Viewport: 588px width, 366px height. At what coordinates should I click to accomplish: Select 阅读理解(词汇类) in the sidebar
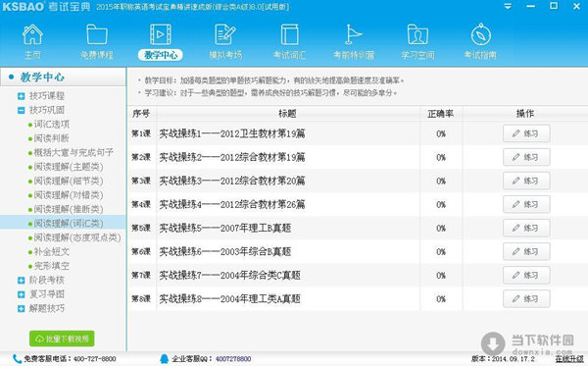tap(69, 224)
